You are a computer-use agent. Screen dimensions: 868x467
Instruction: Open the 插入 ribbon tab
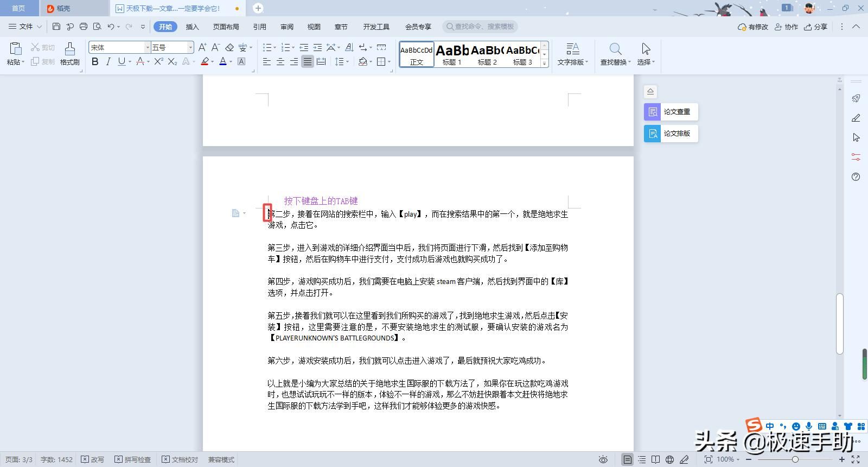[x=193, y=27]
